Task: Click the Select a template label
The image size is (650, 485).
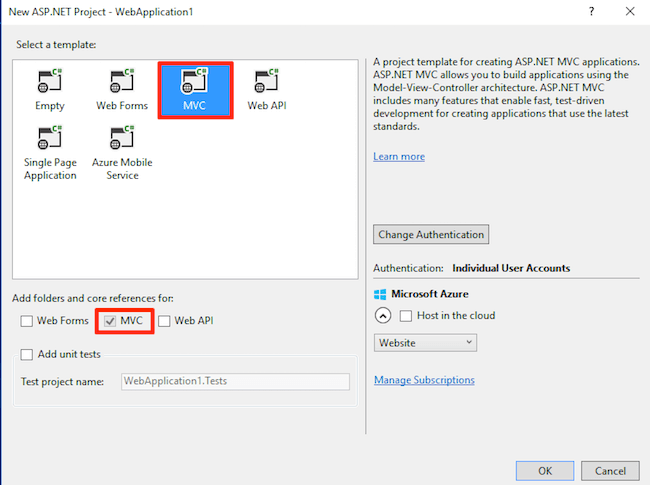Action: pyautogui.click(x=56, y=44)
